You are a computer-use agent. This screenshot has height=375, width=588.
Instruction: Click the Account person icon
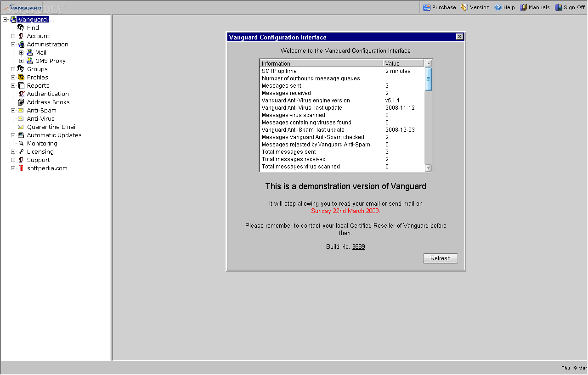tap(21, 36)
